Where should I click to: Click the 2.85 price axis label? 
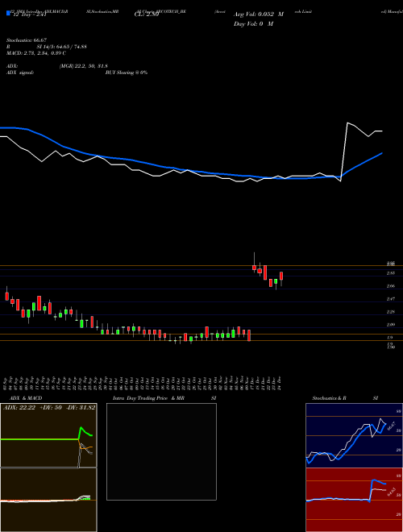point(390,273)
